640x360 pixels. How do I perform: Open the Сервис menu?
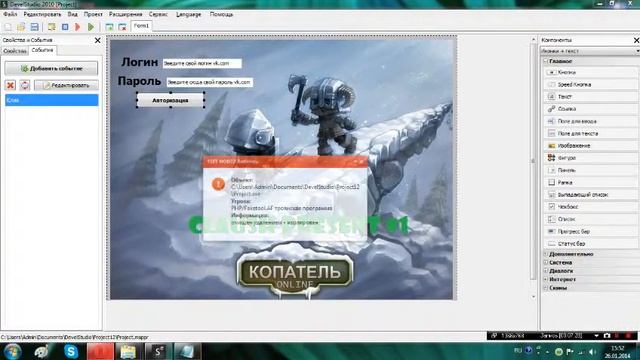click(158, 14)
